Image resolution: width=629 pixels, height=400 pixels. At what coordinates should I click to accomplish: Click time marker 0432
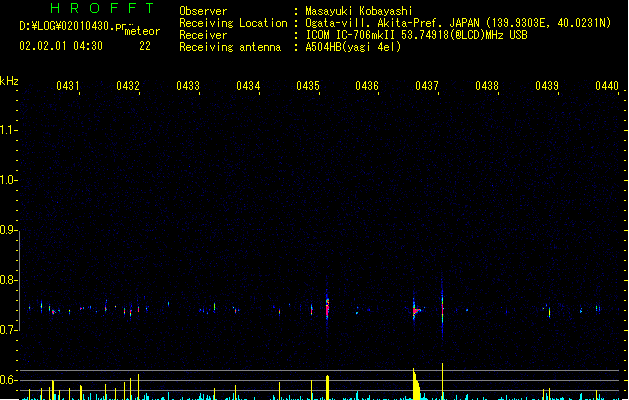[128, 85]
